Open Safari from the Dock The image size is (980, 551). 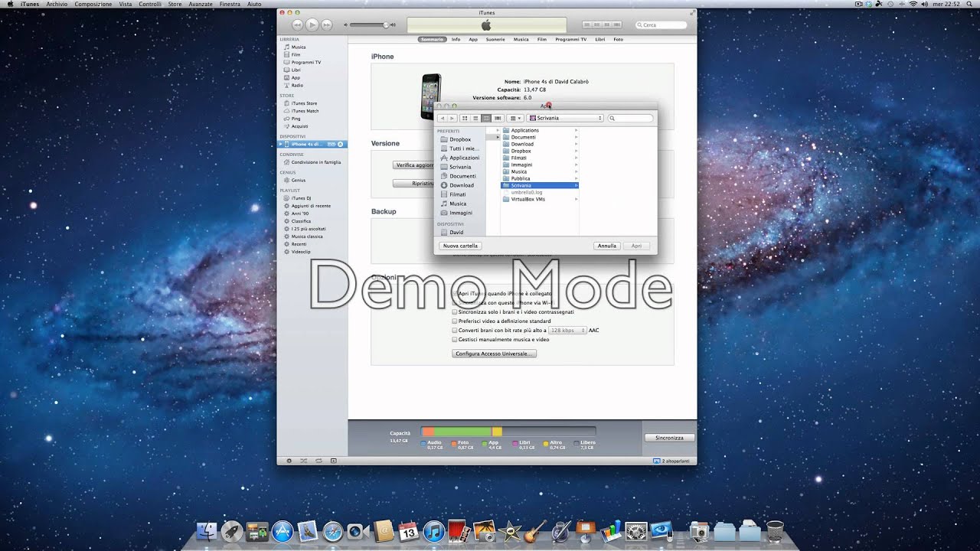(332, 531)
